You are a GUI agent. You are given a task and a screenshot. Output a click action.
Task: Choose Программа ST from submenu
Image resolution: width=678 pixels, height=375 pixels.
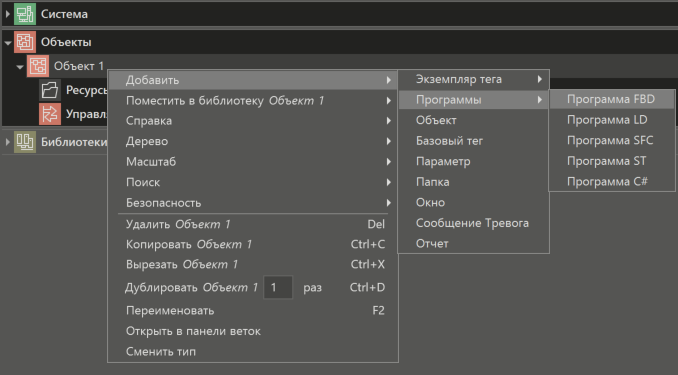[611, 161]
